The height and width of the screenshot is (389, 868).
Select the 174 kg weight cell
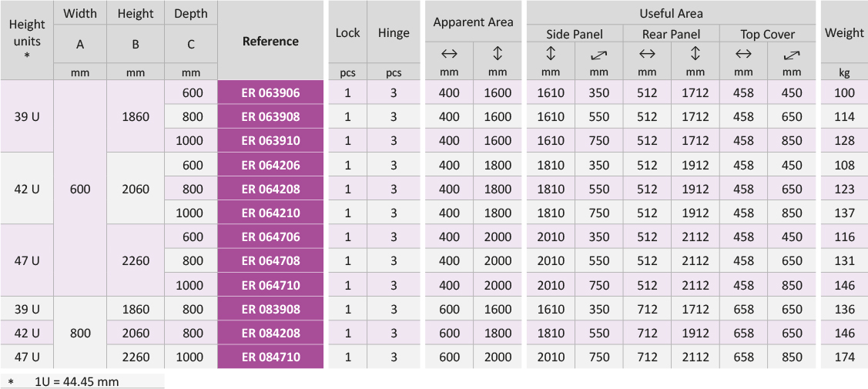tap(844, 357)
